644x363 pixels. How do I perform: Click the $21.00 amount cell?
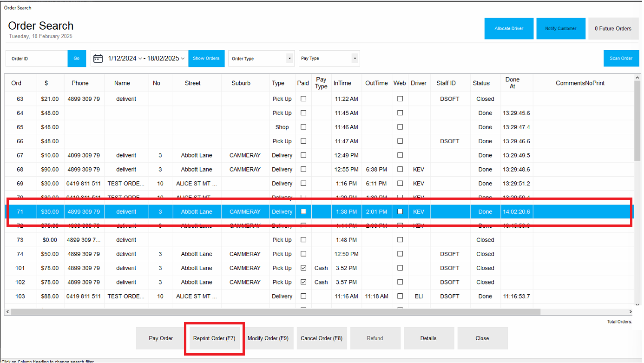[x=50, y=99]
